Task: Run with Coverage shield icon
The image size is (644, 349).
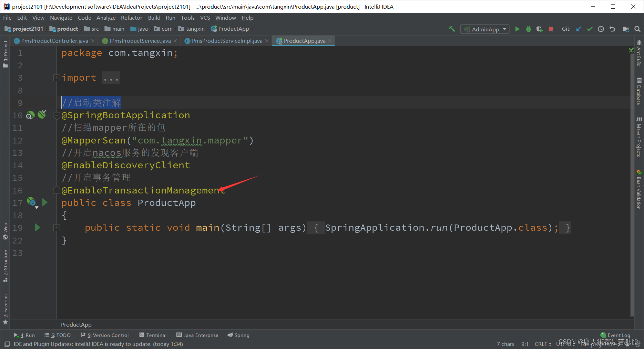Action: pyautogui.click(x=540, y=29)
